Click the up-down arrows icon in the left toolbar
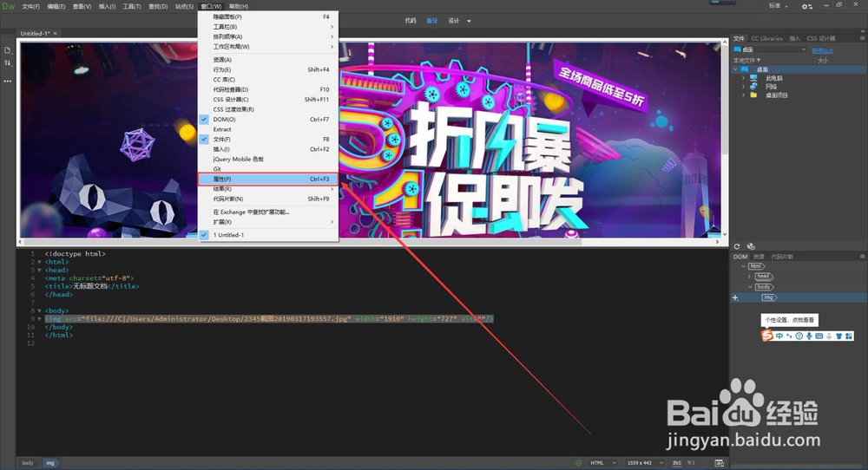The height and width of the screenshot is (470, 868). [x=7, y=63]
